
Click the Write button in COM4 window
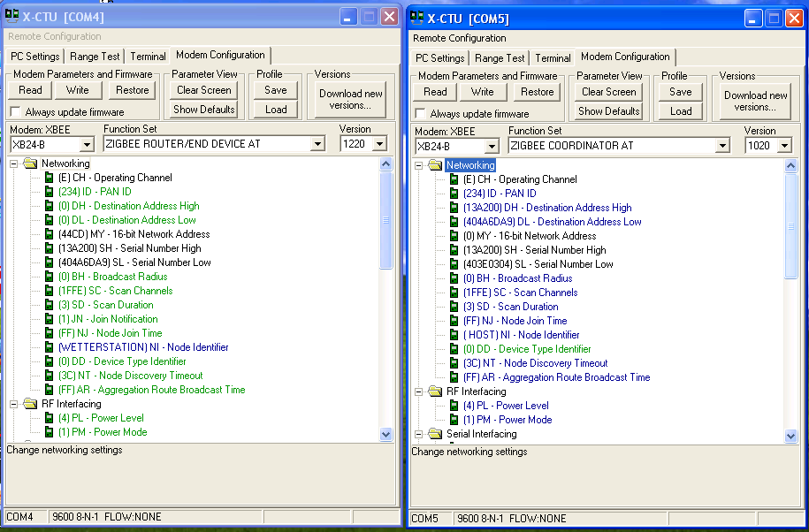[78, 90]
